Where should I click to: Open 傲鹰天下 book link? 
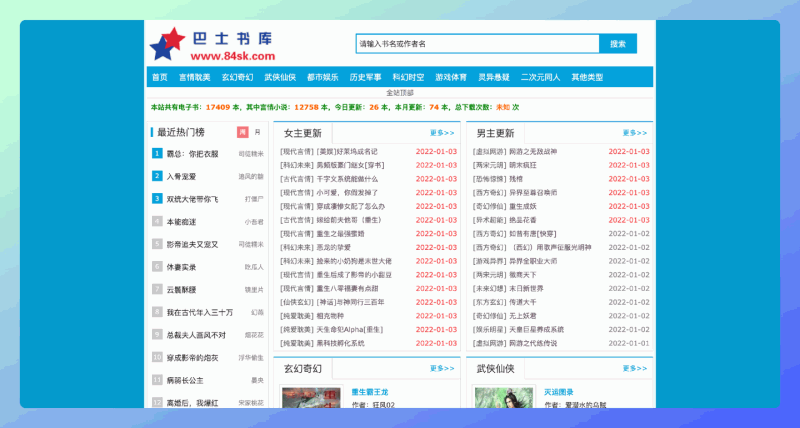pyautogui.click(x=523, y=275)
